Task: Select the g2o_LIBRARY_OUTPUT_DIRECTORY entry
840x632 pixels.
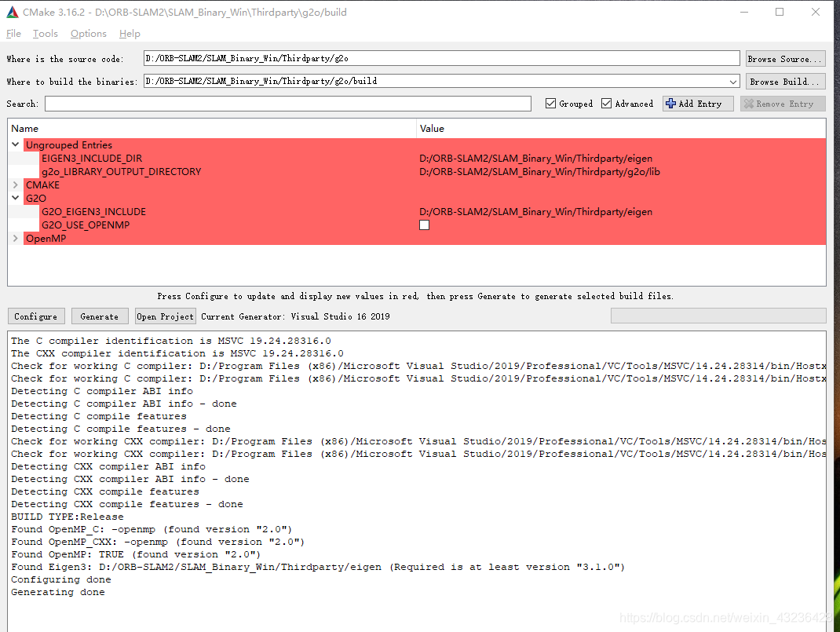Action: click(122, 171)
